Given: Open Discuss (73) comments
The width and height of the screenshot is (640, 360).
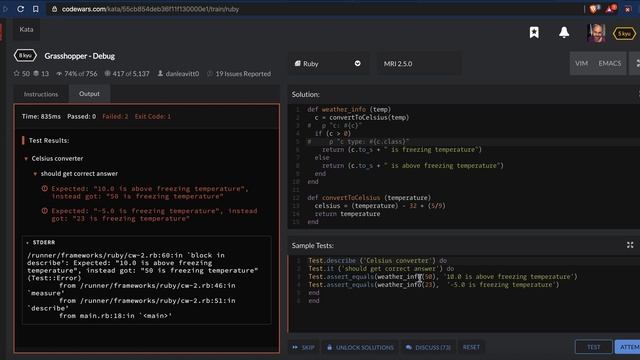Looking at the screenshot, I should (428, 347).
